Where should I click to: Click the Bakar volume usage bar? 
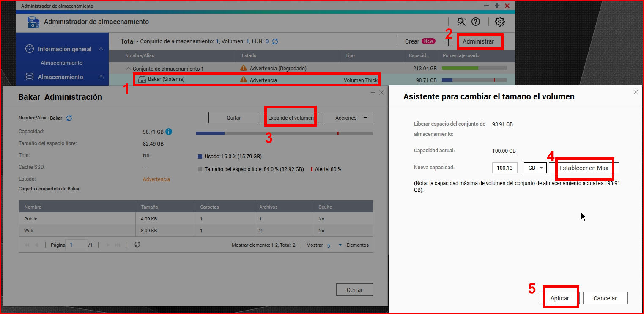(474, 80)
